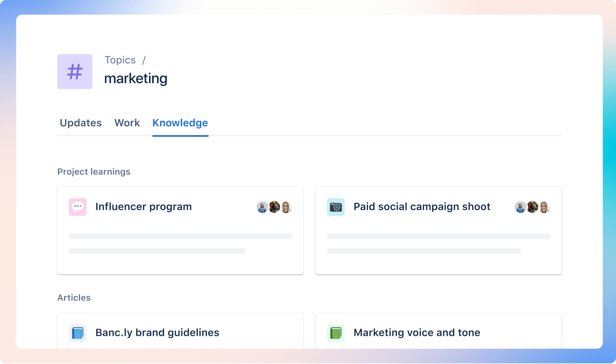Go back to Topics breadcrumb
The width and height of the screenshot is (616, 364).
pyautogui.click(x=120, y=60)
